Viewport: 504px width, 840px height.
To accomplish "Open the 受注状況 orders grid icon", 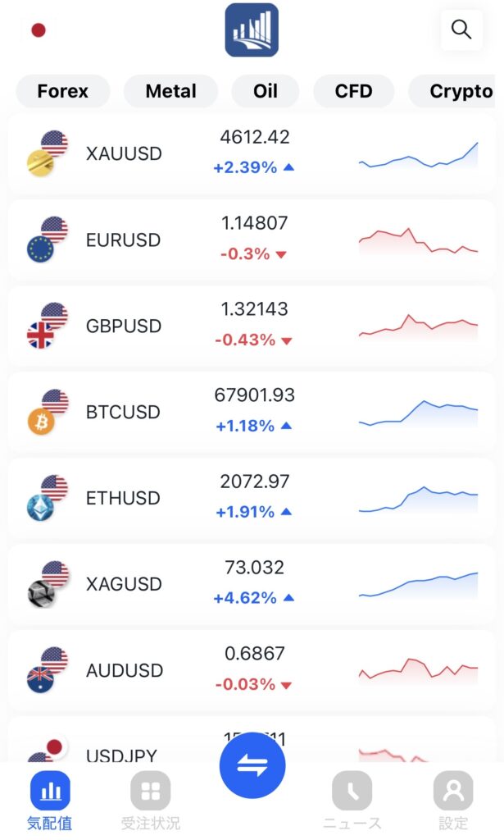I will 150,791.
